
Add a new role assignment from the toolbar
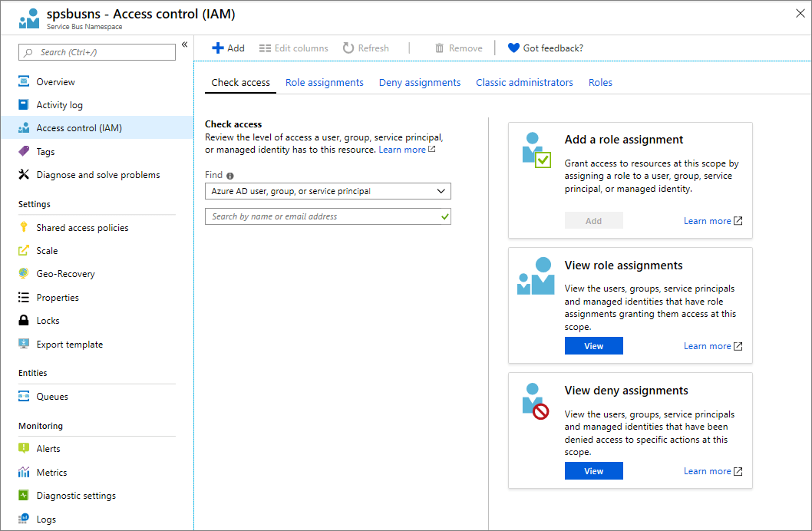point(228,48)
